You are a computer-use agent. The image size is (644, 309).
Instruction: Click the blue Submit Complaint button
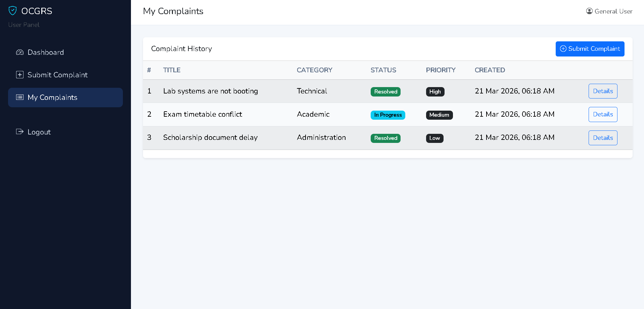590,49
